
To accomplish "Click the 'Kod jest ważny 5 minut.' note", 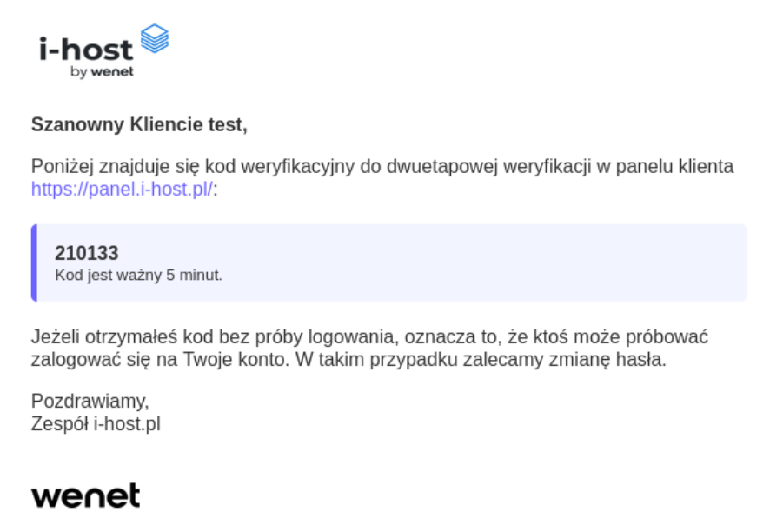I will pos(138,276).
